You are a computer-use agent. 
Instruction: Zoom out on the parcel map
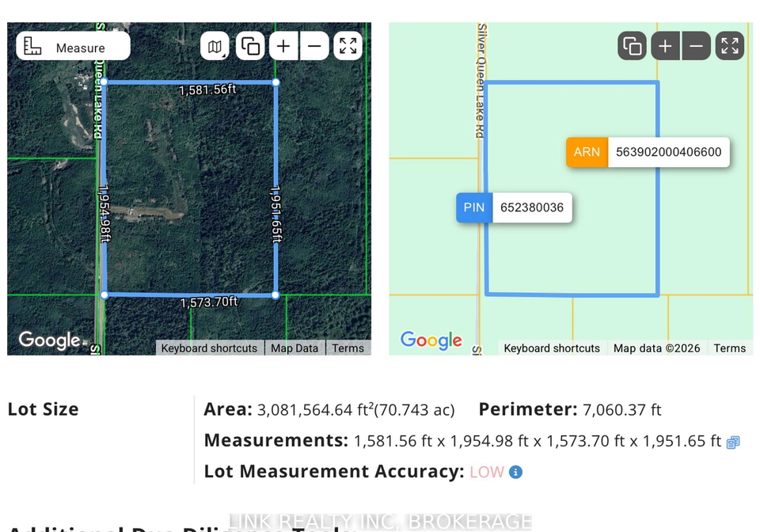697,47
